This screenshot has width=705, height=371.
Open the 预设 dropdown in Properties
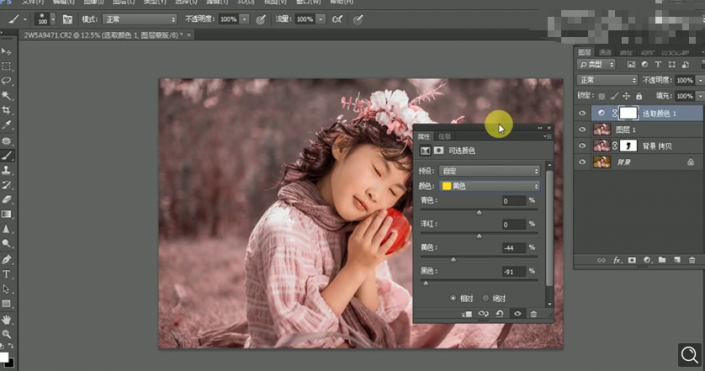489,171
